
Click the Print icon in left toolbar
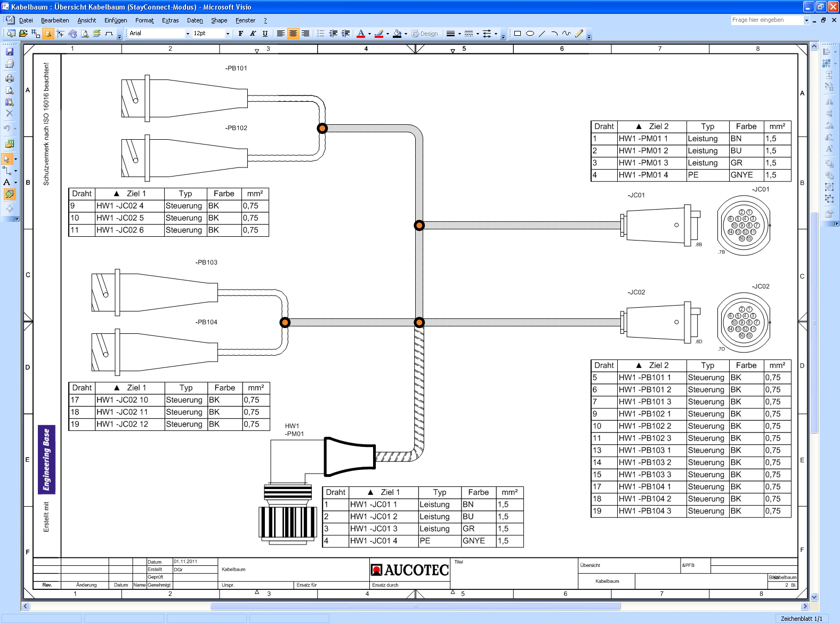(9, 78)
